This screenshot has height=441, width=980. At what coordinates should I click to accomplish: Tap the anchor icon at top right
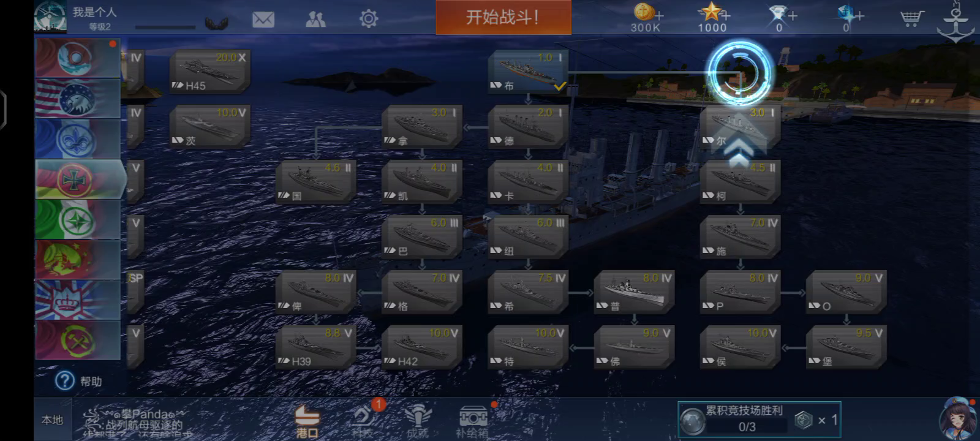[x=956, y=22]
